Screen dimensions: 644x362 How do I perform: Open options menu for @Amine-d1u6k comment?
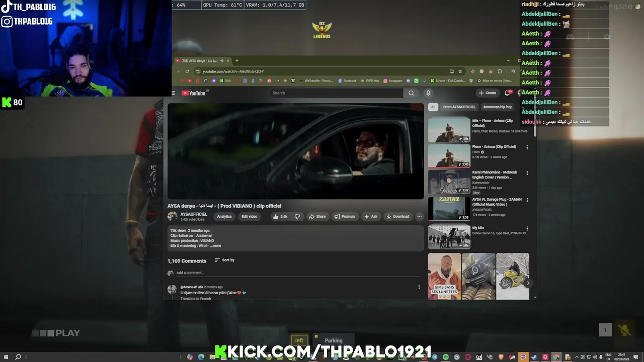tap(419, 287)
